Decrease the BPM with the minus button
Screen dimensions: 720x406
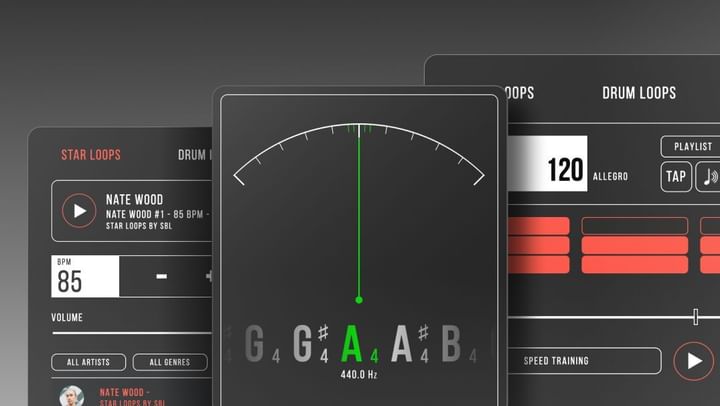[161, 277]
